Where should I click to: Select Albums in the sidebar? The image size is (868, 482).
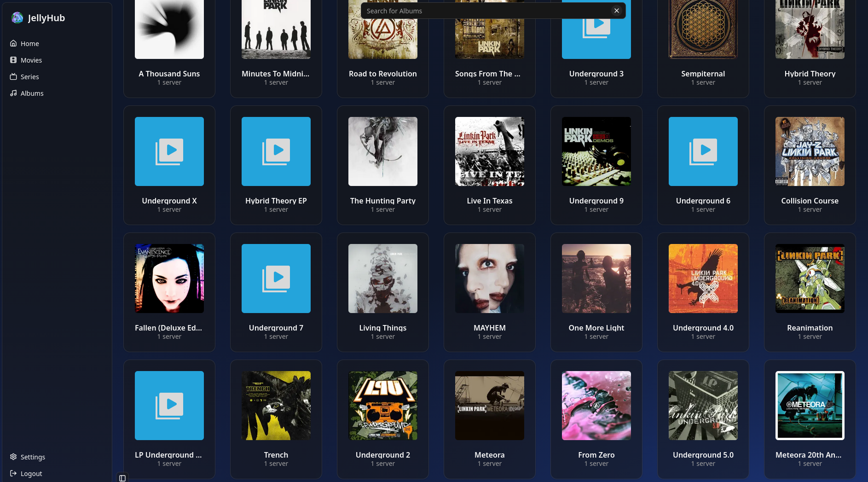[x=57, y=93]
